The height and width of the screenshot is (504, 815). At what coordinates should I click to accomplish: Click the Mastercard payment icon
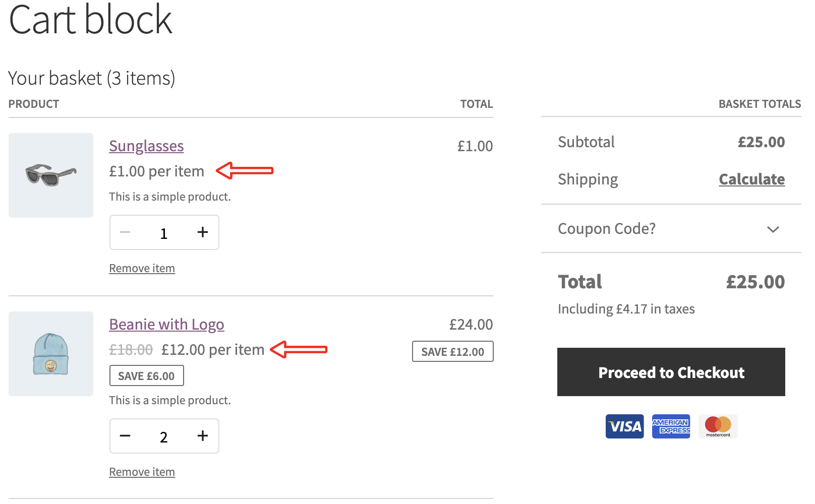(718, 426)
